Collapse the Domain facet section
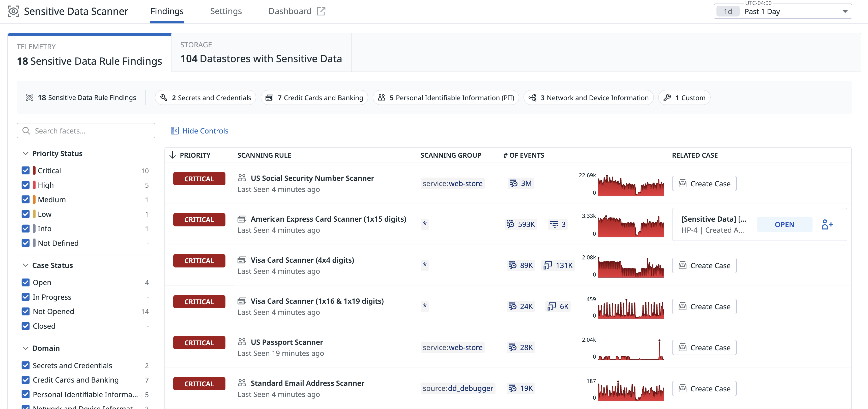 pos(26,348)
